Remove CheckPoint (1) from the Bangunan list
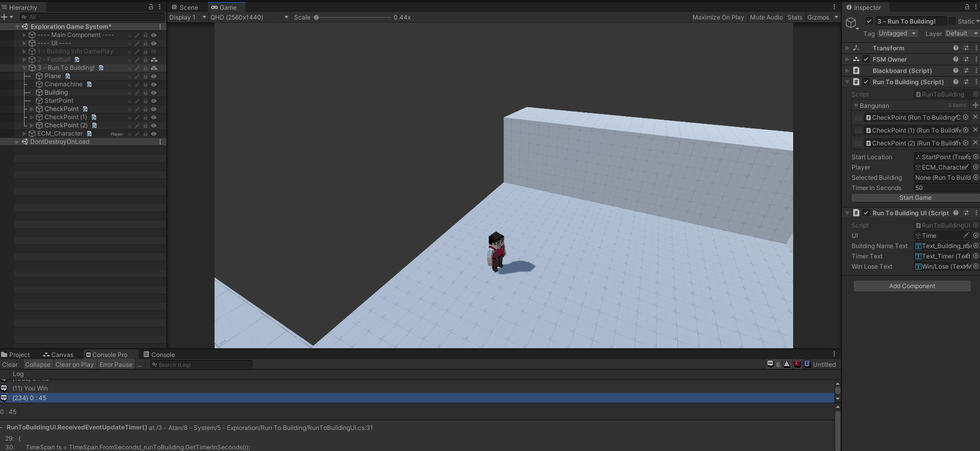Screen dimensions: 980x451 [975, 130]
